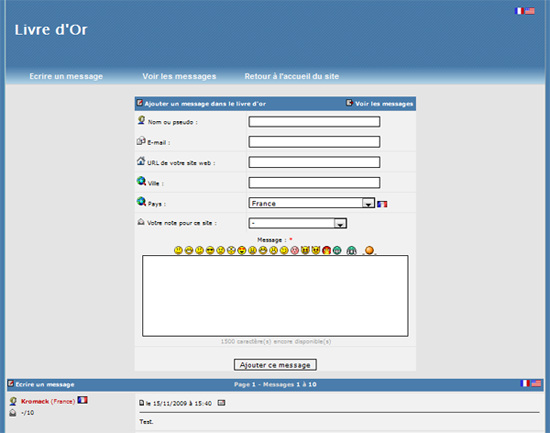Go to 'Voir les messages' in the menu
The height and width of the screenshot is (433, 550).
point(179,76)
